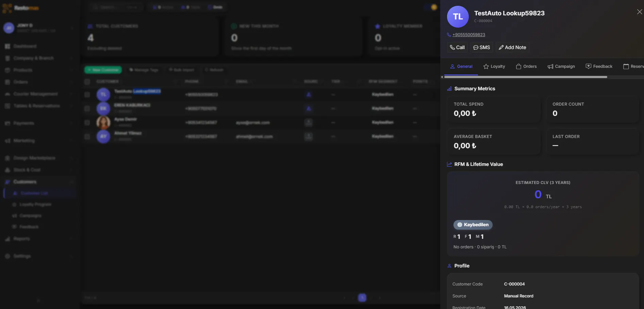Click Manage Tags in the list toolbar
The height and width of the screenshot is (309, 644).
[144, 70]
